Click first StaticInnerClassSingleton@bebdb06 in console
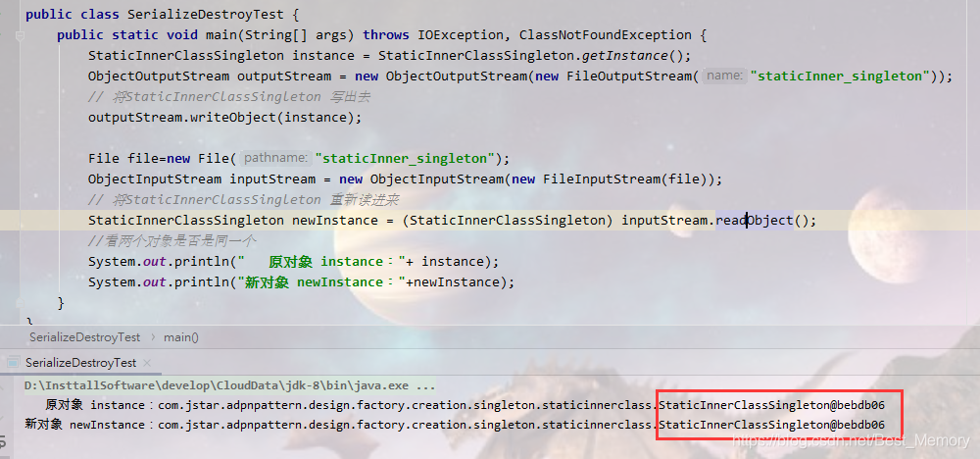 (772, 405)
